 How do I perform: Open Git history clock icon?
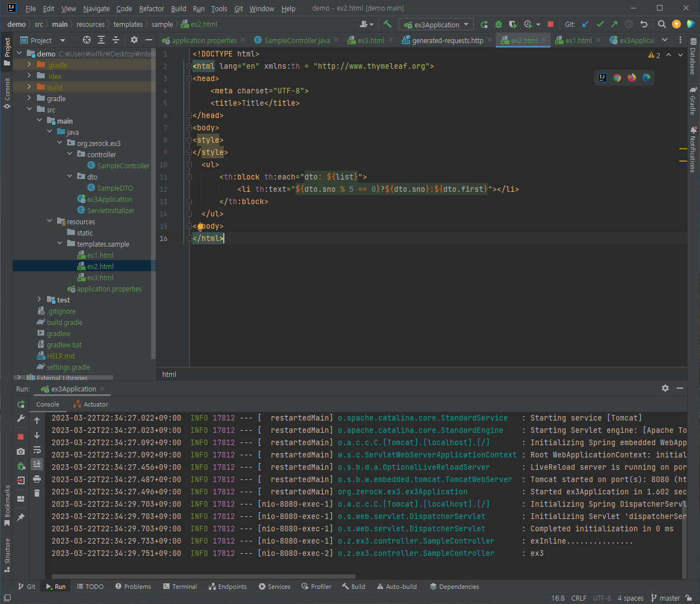click(629, 24)
